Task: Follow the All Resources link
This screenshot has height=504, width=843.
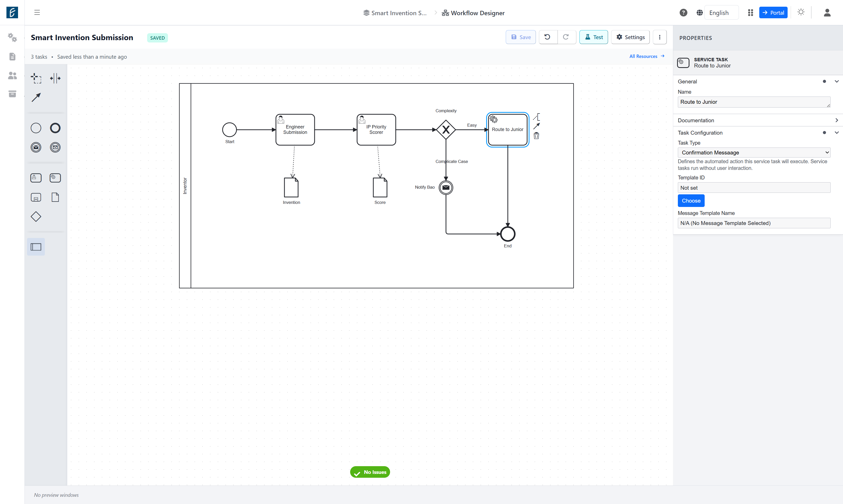Action: tap(646, 56)
